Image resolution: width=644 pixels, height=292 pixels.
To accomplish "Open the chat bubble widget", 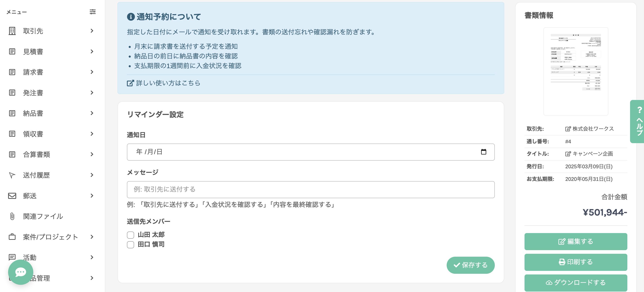I will pyautogui.click(x=20, y=272).
